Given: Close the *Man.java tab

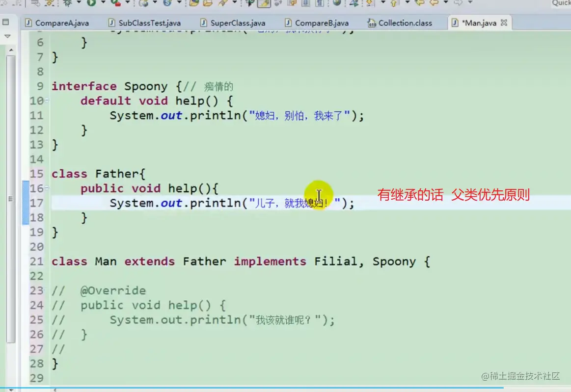Looking at the screenshot, I should pyautogui.click(x=504, y=23).
